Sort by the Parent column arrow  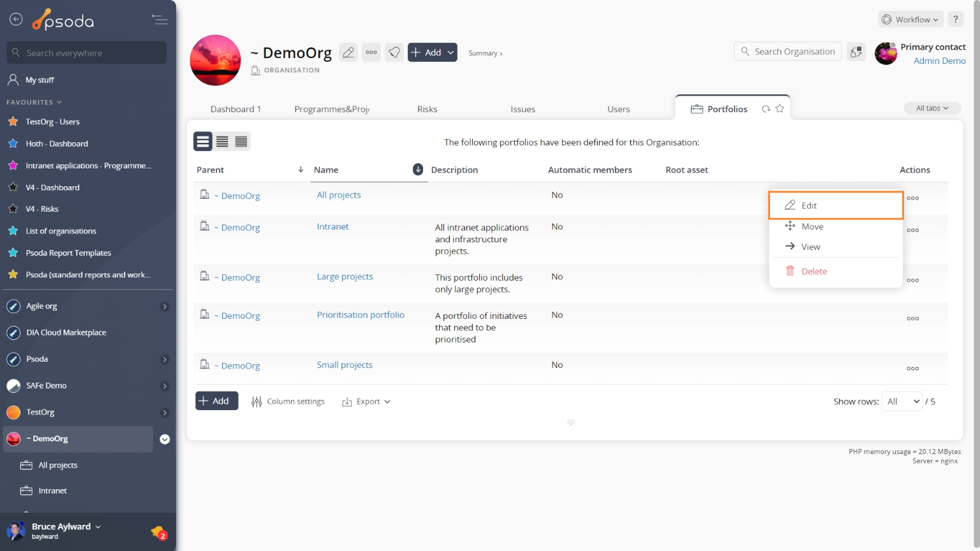(301, 169)
